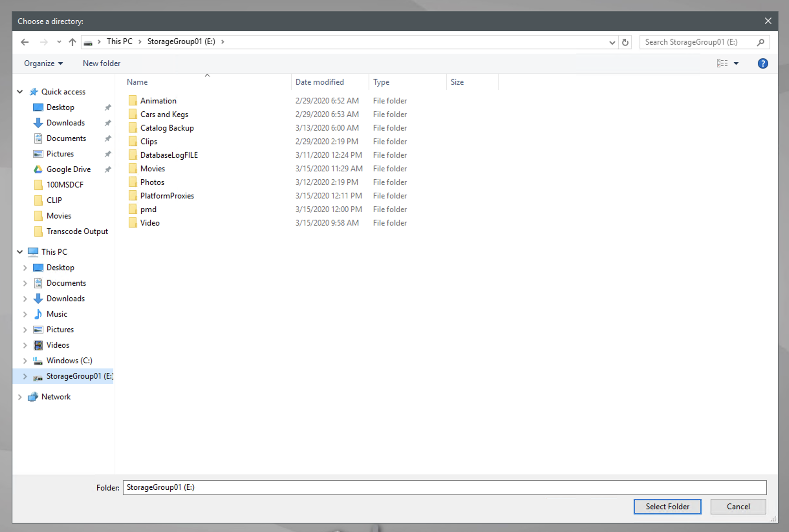Select Videos in navigation pane
The image size is (789, 532).
click(x=58, y=346)
